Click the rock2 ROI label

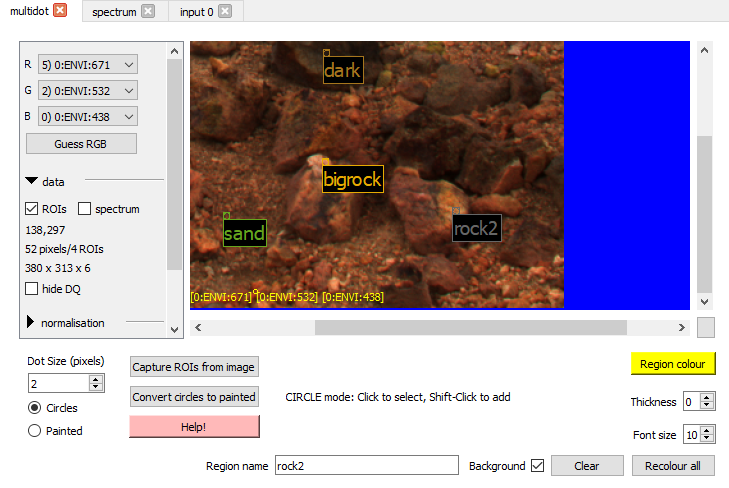coord(476,228)
